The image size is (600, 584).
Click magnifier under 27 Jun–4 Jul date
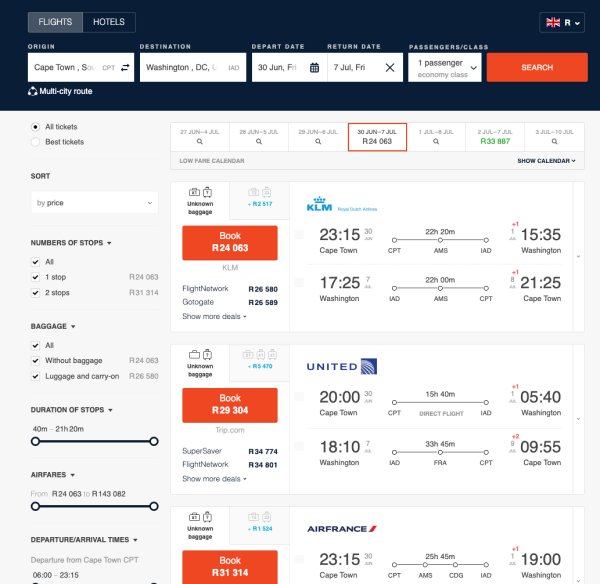[x=200, y=143]
